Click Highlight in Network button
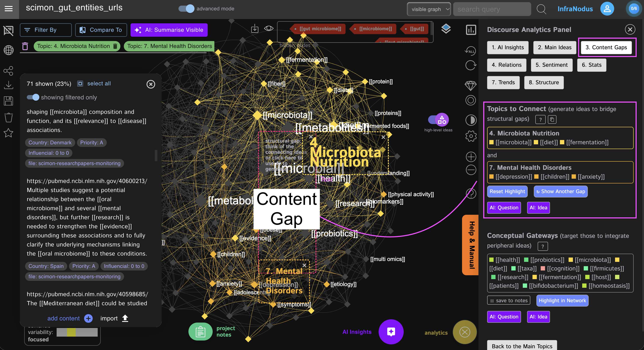The height and width of the screenshot is (350, 644). 562,301
